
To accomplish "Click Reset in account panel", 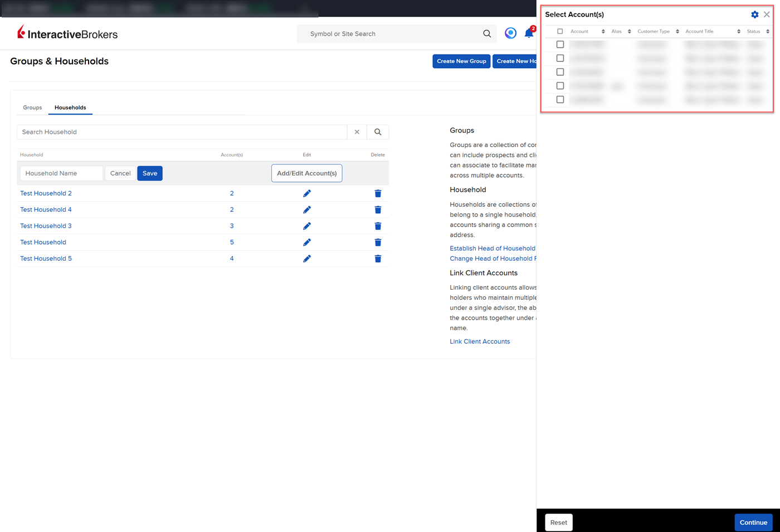I will (559, 523).
